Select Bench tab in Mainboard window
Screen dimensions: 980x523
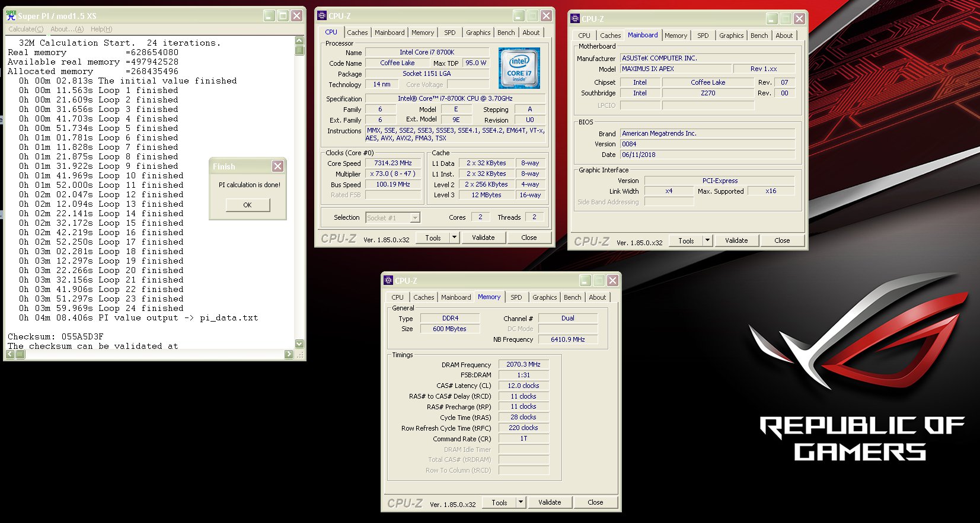tap(759, 36)
